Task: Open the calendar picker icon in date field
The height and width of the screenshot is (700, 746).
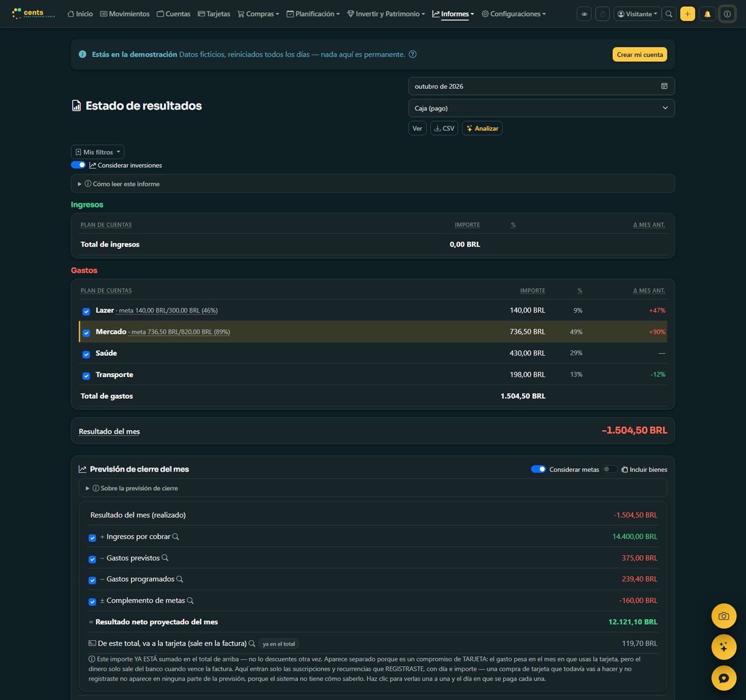Action: (664, 86)
